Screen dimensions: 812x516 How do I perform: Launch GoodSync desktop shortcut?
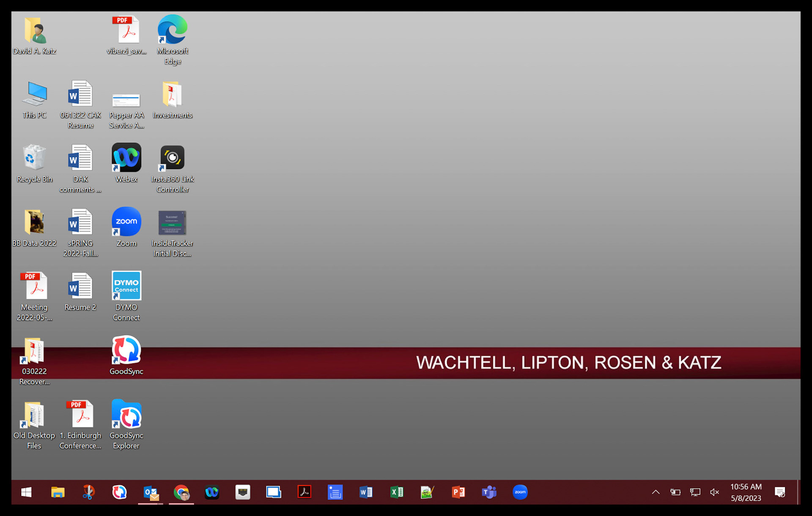126,356
